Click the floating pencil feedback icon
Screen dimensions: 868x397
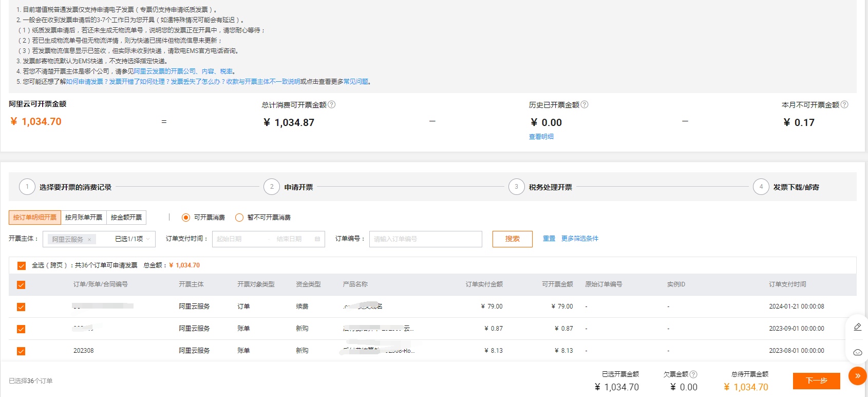click(x=857, y=327)
